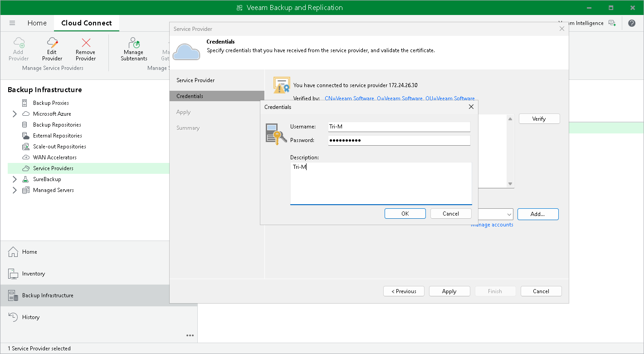Screen dimensions: 644x354
Task: Select WAN Accelerators in the tree
Action: pyautogui.click(x=55, y=157)
